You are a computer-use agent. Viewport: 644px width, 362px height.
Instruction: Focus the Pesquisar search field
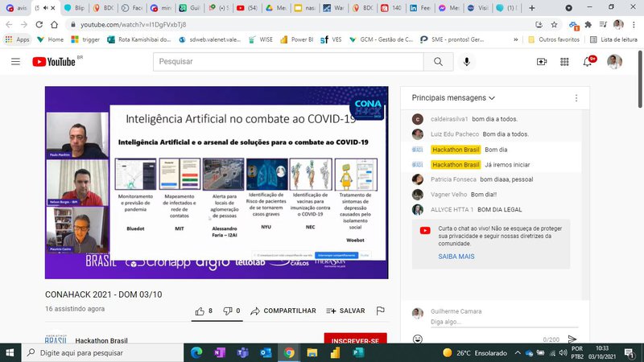pyautogui.click(x=288, y=62)
